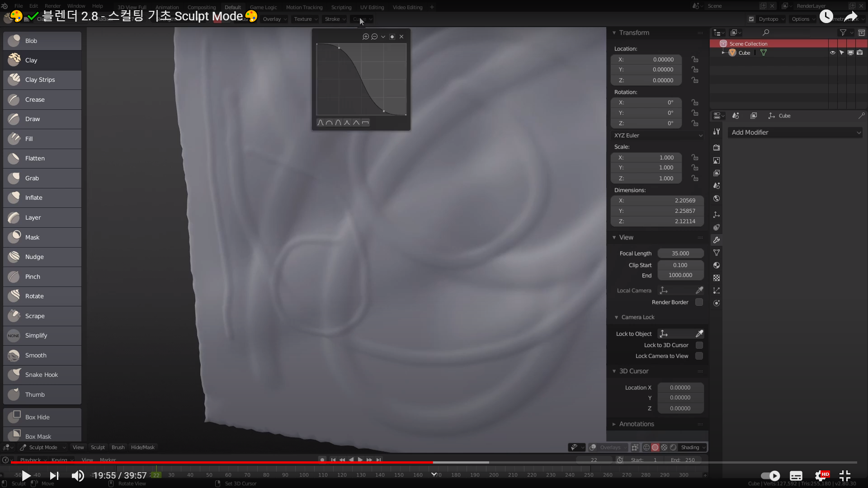The height and width of the screenshot is (488, 868).
Task: Open the XYZ Euler rotation mode dropdown
Action: click(658, 136)
